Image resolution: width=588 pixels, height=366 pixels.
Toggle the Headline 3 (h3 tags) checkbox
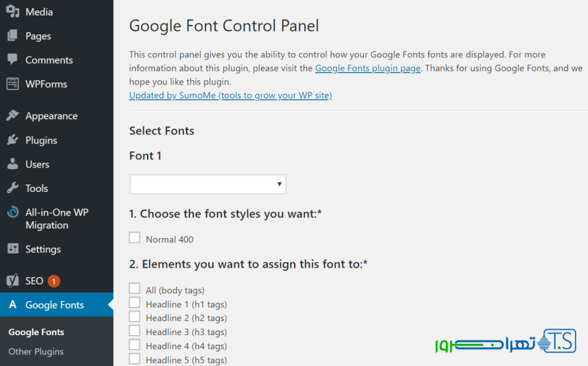click(135, 331)
